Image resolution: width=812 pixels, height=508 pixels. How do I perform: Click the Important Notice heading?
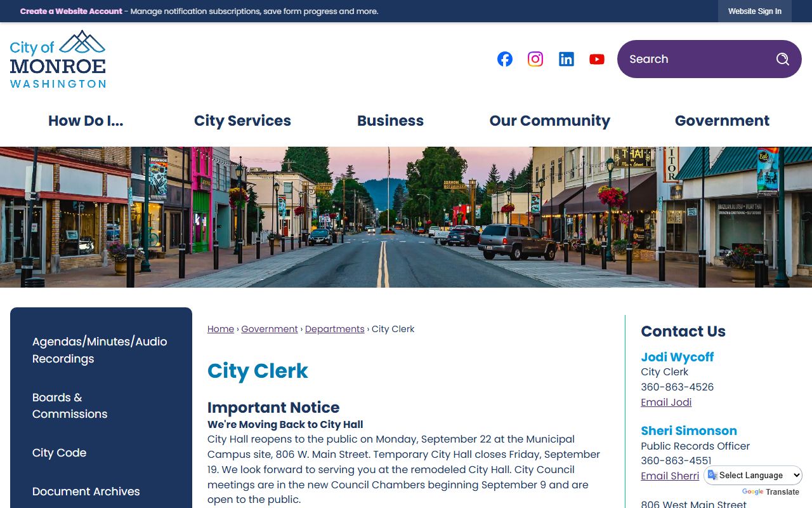coord(273,408)
